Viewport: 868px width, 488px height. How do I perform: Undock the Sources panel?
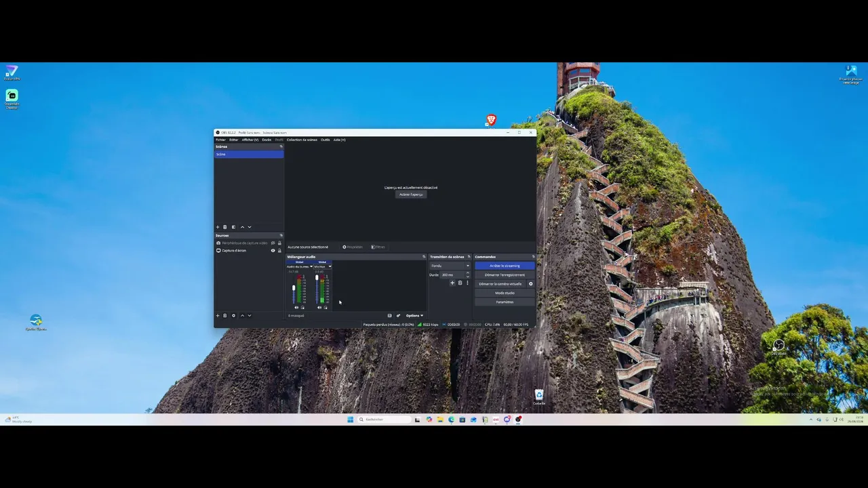coord(281,235)
